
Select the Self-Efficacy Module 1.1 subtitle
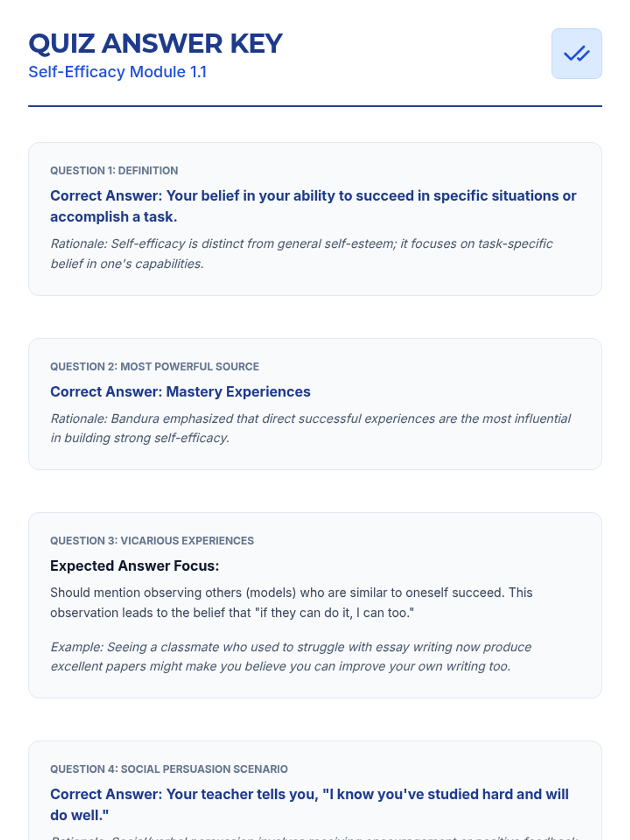click(x=118, y=72)
